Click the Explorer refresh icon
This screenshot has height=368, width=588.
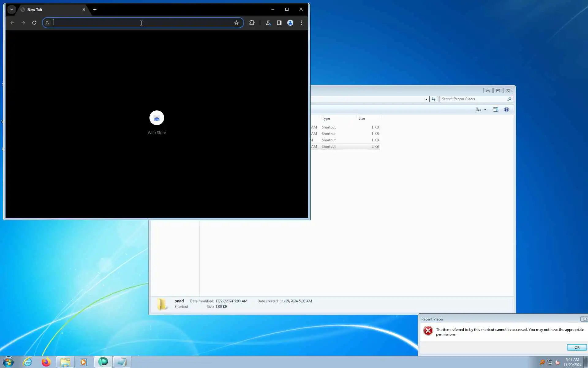coord(433,99)
